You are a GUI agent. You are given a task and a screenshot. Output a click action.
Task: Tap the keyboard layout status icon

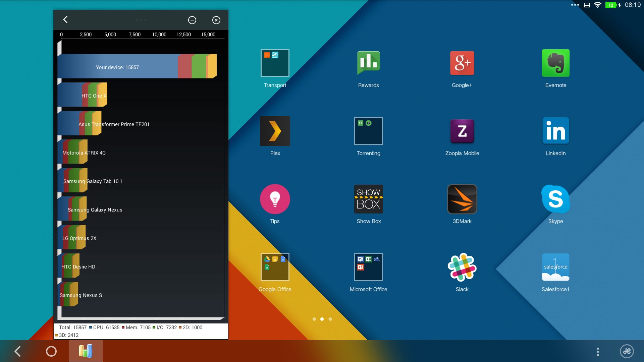[587, 5]
